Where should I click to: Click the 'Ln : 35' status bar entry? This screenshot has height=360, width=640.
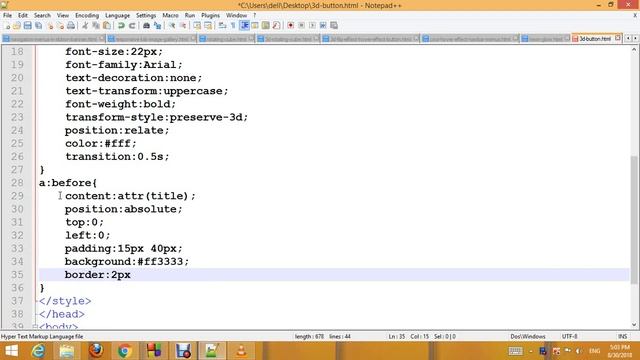pos(396,336)
